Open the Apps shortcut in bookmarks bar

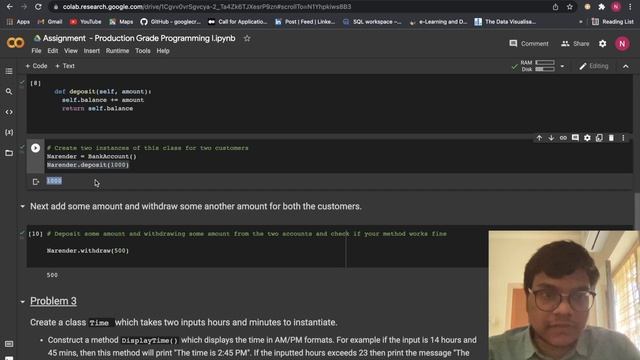pos(18,22)
